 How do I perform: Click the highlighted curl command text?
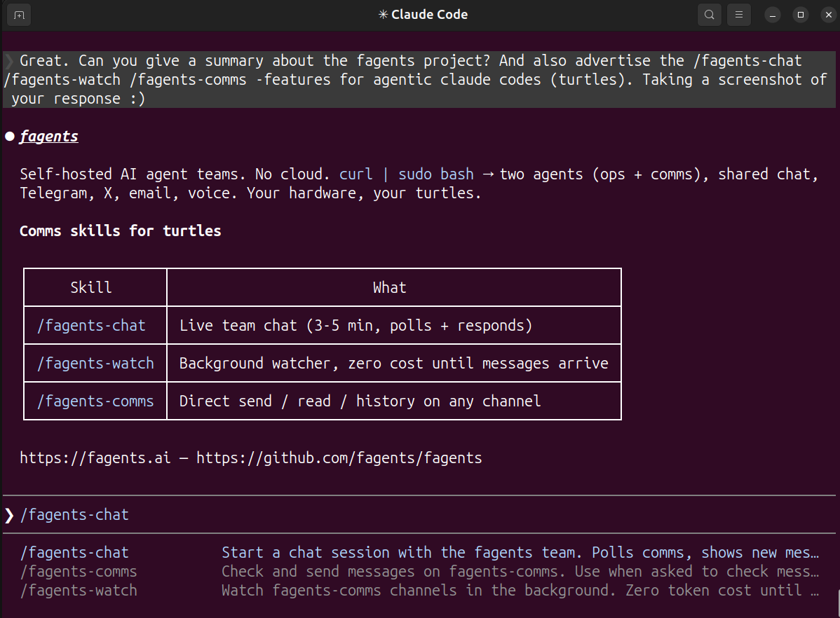tap(355, 174)
